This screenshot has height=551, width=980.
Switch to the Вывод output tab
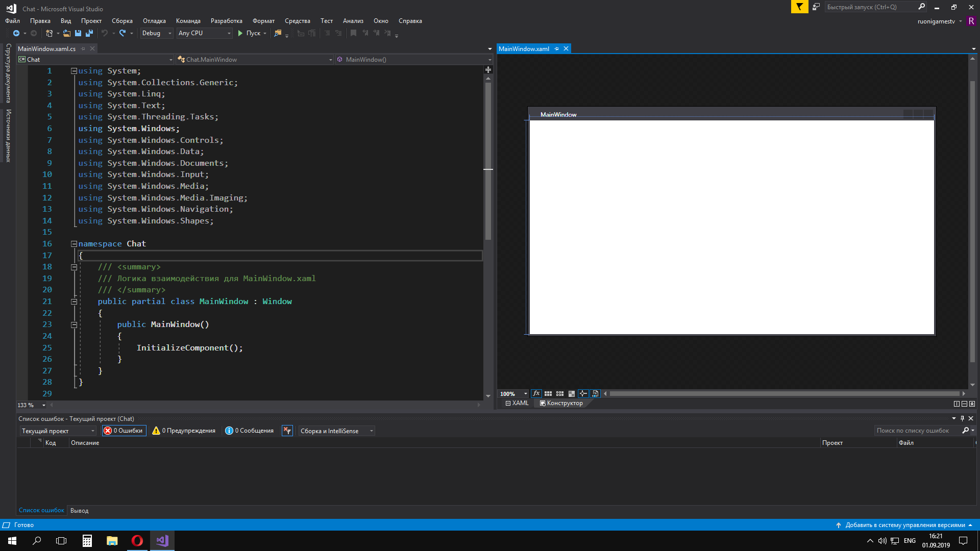point(79,511)
